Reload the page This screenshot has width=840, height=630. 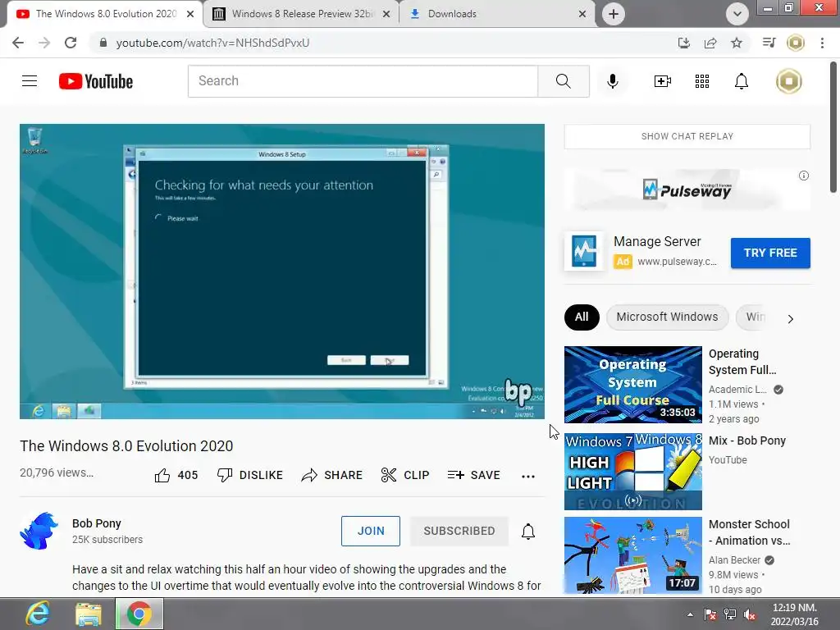click(x=71, y=43)
